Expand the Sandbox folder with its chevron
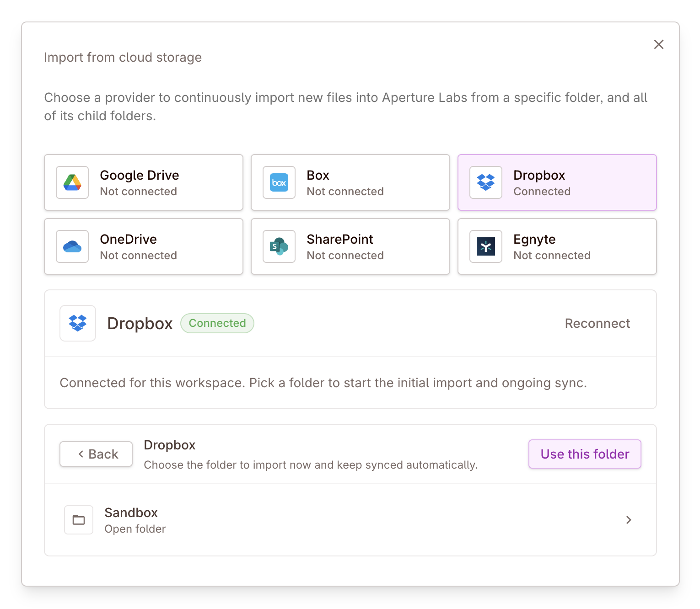Image resolution: width=700 pixels, height=609 pixels. click(629, 520)
